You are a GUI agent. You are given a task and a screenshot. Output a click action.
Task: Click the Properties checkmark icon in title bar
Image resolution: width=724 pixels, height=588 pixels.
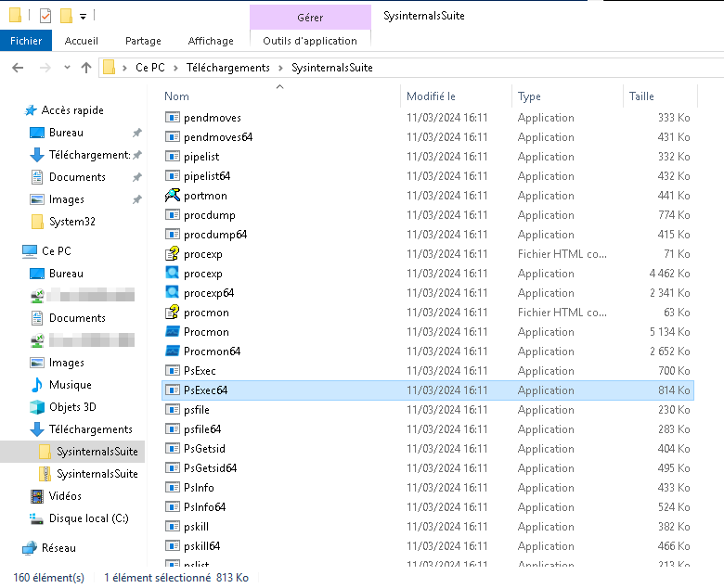(45, 16)
